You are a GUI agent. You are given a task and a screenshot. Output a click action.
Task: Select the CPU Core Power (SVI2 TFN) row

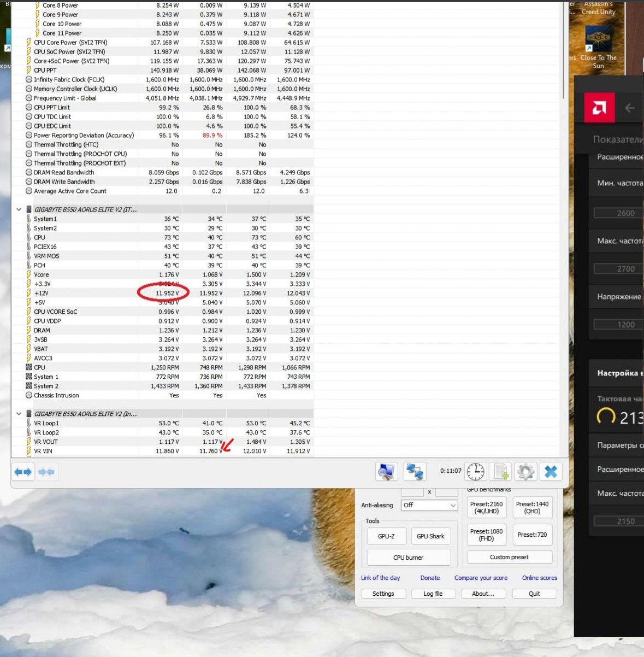[x=163, y=42]
